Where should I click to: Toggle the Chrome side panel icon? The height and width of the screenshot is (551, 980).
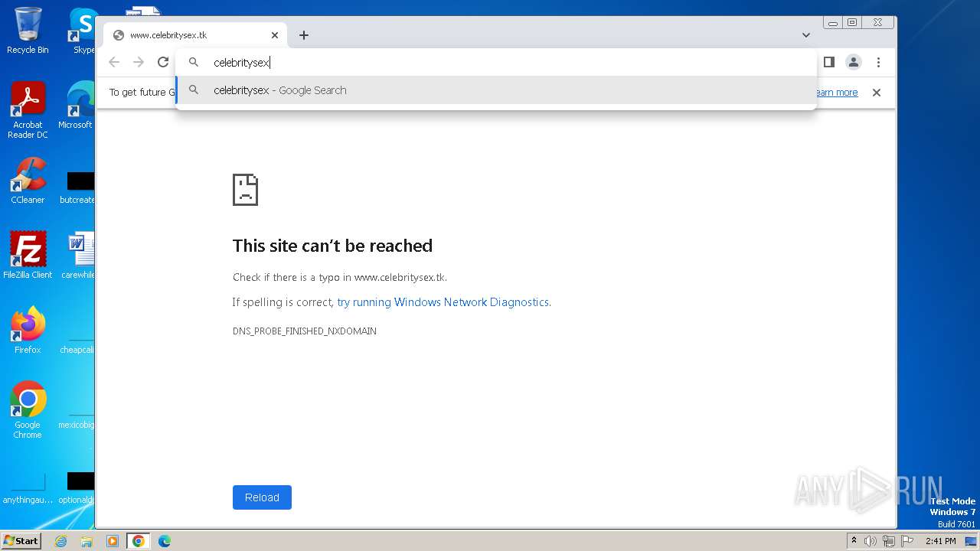pyautogui.click(x=829, y=62)
